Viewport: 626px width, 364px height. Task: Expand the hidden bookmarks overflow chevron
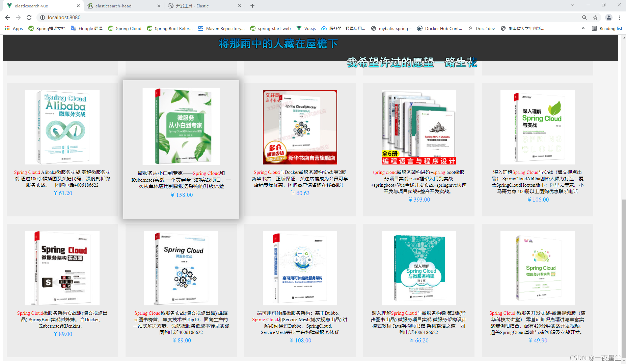583,28
